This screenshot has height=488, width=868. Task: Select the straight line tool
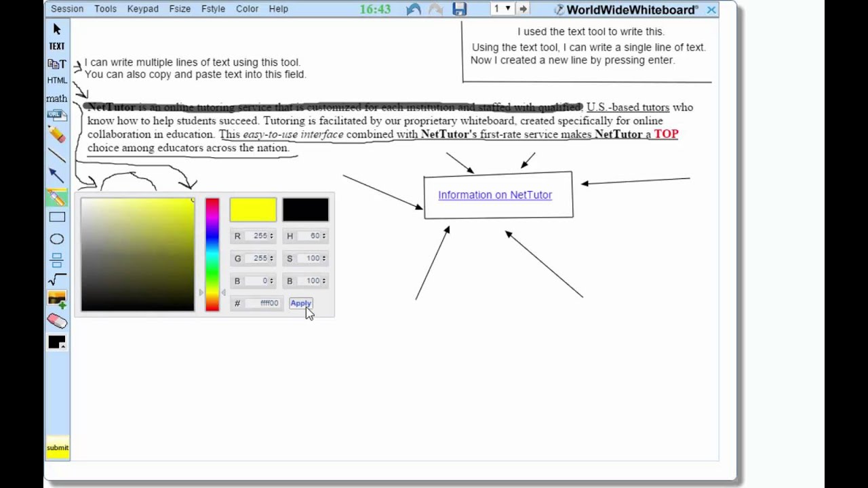click(57, 155)
